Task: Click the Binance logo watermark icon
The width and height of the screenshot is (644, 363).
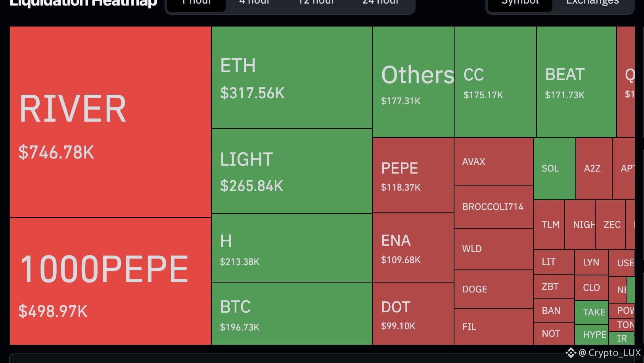Action: pyautogui.click(x=571, y=353)
